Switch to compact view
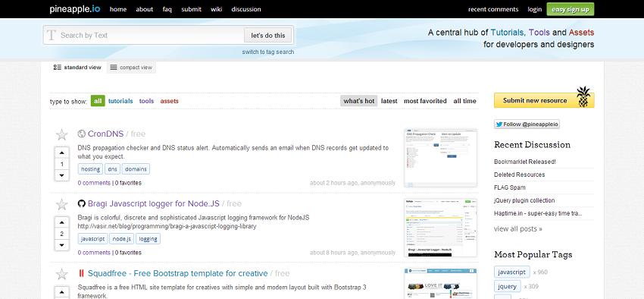The width and height of the screenshot is (644, 299). [131, 68]
